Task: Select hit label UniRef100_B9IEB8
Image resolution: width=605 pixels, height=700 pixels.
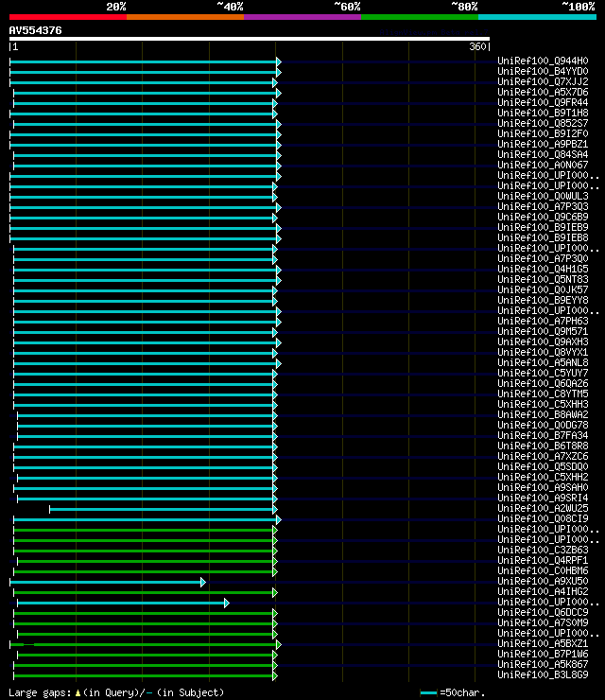Action: click(x=543, y=237)
